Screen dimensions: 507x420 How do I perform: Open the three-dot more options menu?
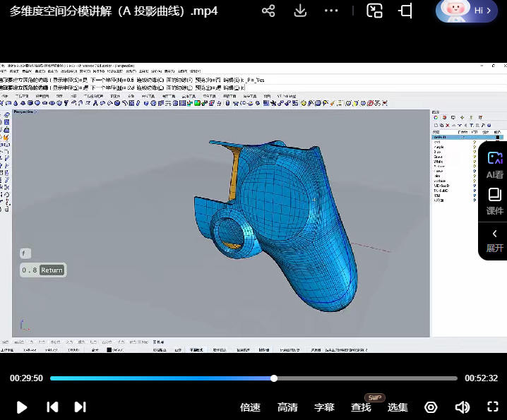tap(332, 11)
